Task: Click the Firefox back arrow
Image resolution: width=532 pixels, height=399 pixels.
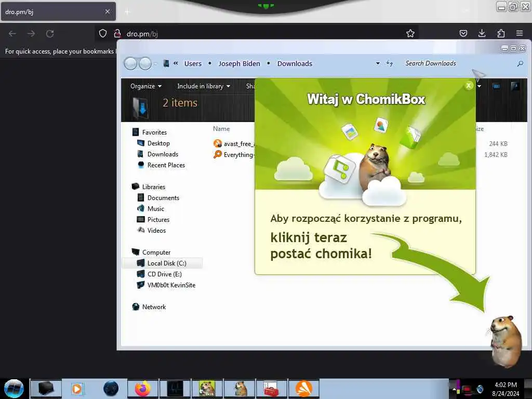Action: pyautogui.click(x=12, y=34)
